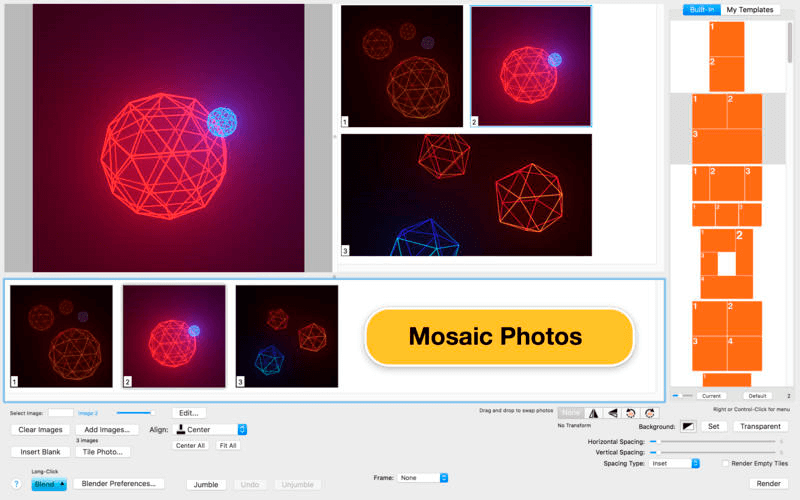The height and width of the screenshot is (500, 800).
Task: Rotate the photo counter-clockwise
Action: click(631, 413)
